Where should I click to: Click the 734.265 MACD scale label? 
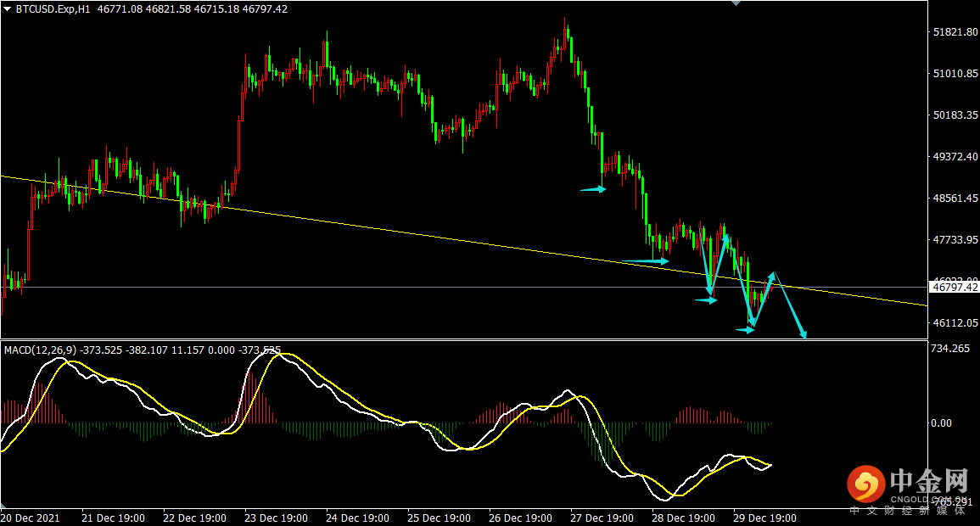(950, 349)
